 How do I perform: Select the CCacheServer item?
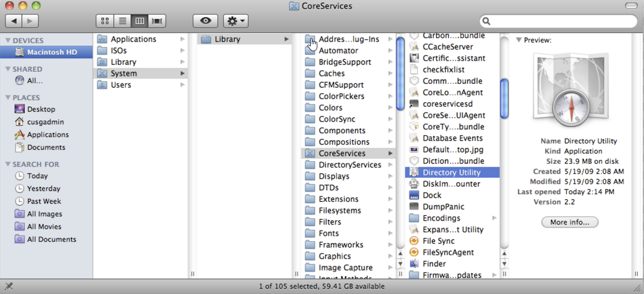(x=452, y=47)
